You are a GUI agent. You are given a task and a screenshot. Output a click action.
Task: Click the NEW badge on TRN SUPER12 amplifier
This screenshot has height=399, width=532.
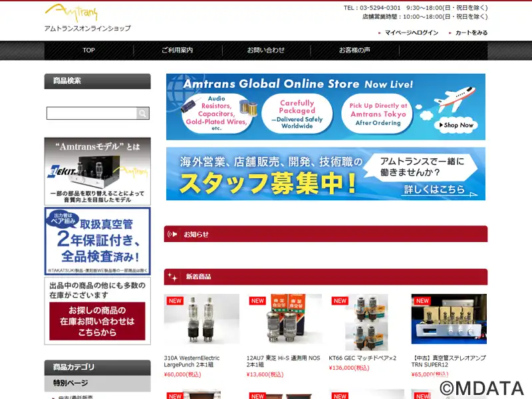(x=422, y=301)
